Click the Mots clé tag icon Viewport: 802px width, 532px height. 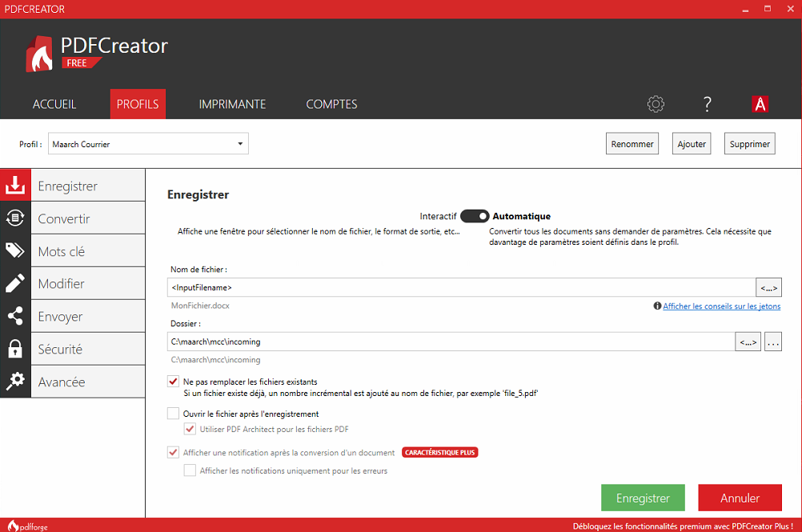tap(15, 250)
